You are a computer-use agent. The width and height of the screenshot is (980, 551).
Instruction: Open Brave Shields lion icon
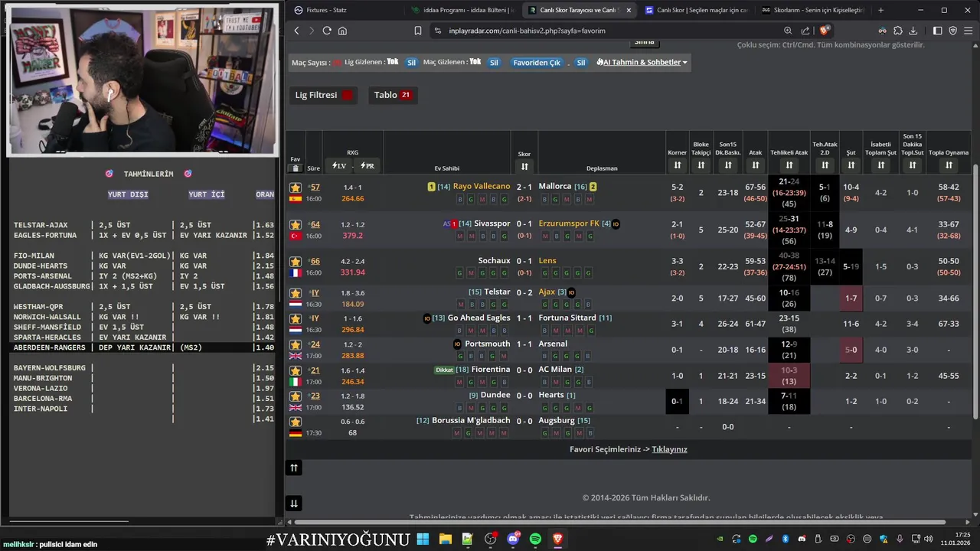[825, 31]
